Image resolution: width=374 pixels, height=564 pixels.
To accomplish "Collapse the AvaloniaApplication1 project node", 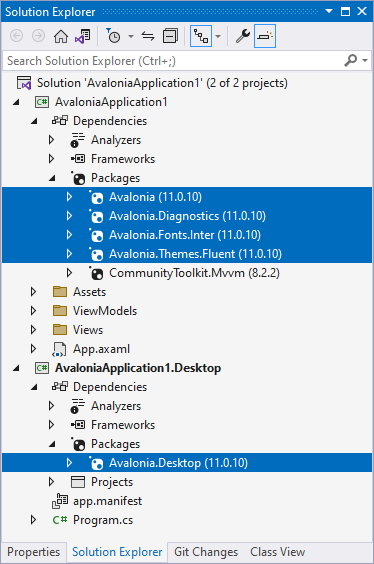I will (x=16, y=102).
